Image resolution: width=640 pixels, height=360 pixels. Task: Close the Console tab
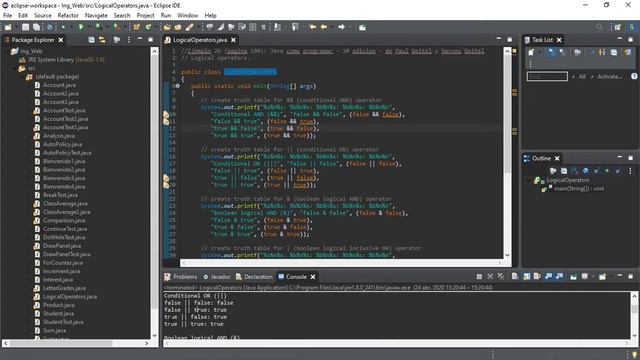point(313,277)
